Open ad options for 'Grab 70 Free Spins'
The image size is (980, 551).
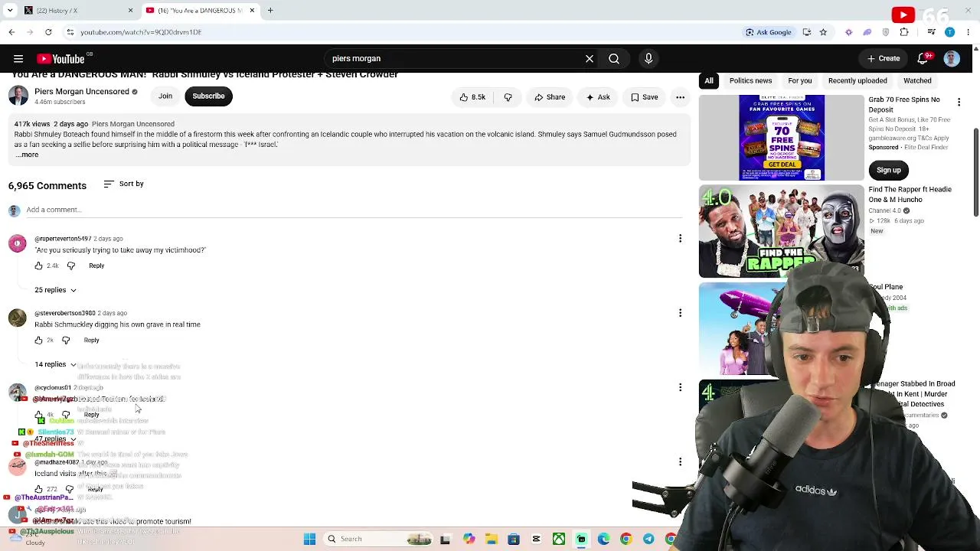coord(959,102)
